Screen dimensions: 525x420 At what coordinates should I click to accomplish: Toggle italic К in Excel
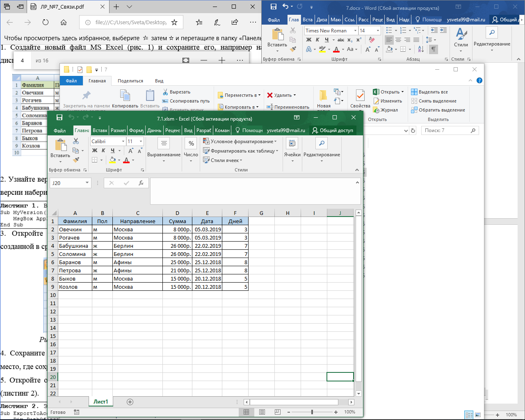click(103, 151)
